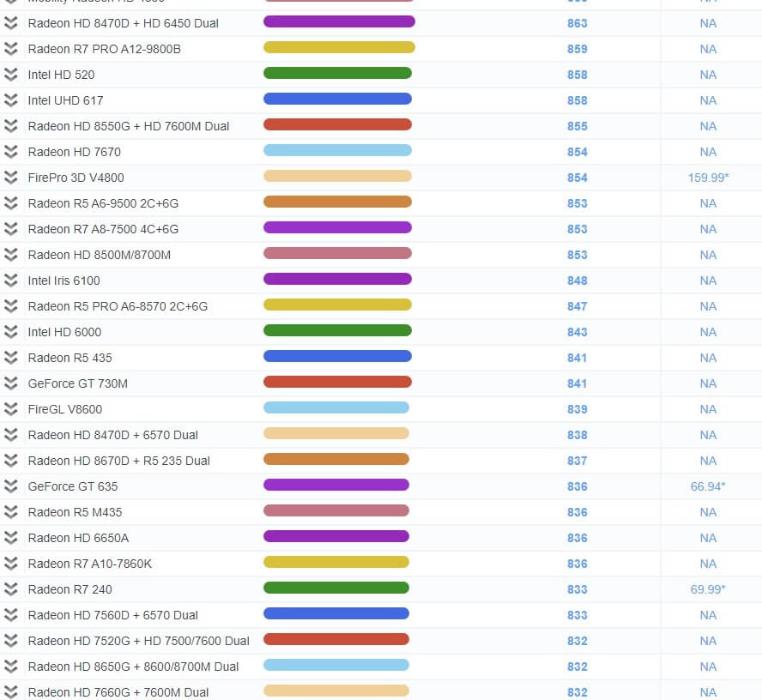The image size is (762, 700).
Task: Expand the FireGL V8600 row chevron
Action: (x=10, y=409)
